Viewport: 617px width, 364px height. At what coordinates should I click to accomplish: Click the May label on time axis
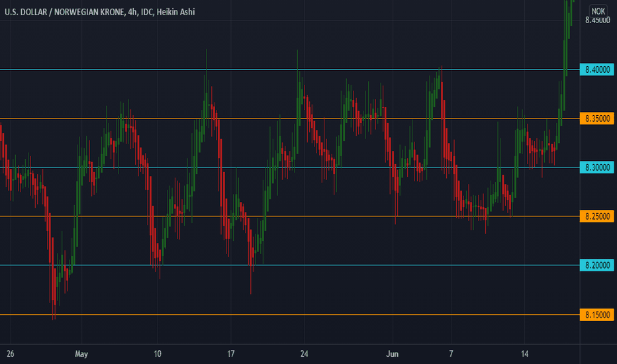[81, 354]
